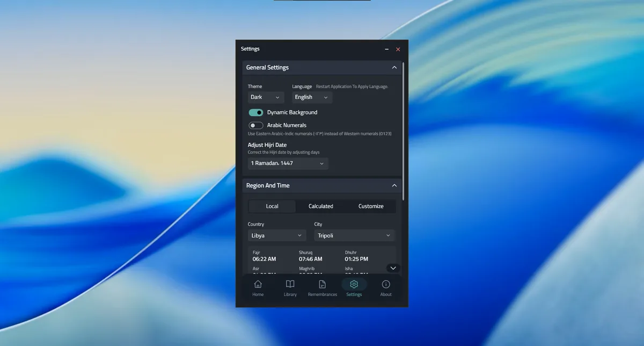644x346 pixels.
Task: Collapse the Region And Time section
Action: point(394,185)
